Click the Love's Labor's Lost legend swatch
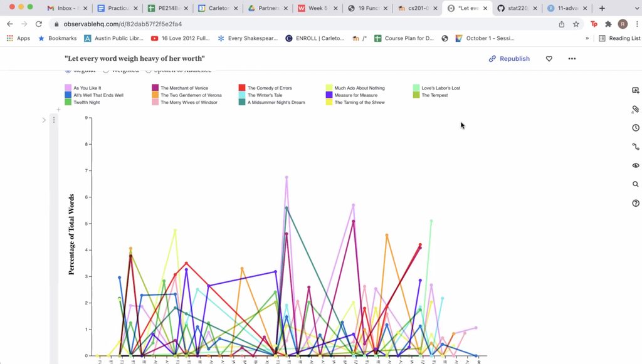 pos(416,88)
